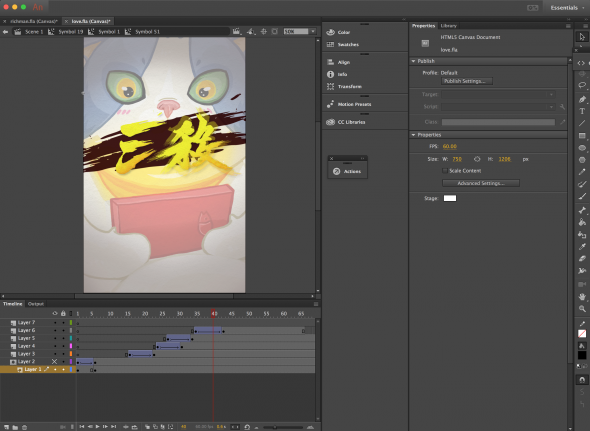Enable the Scale Content checkbox
Image resolution: width=590 pixels, height=431 pixels.
[x=445, y=171]
